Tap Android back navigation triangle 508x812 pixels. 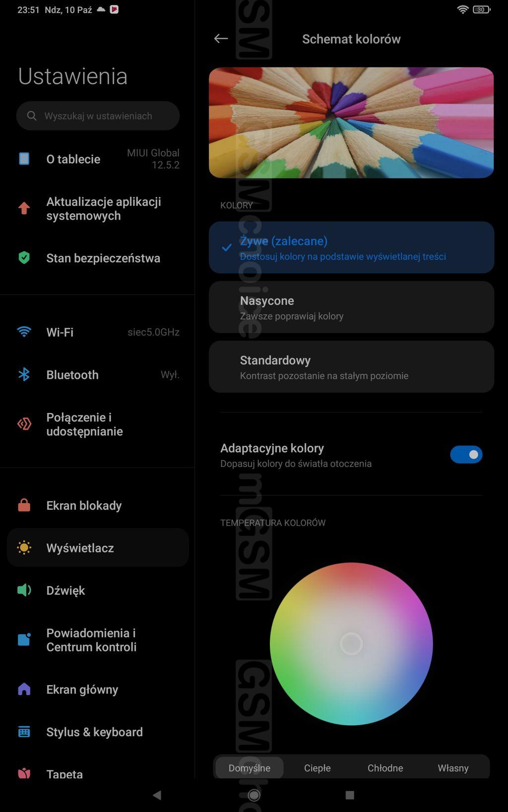pyautogui.click(x=157, y=795)
